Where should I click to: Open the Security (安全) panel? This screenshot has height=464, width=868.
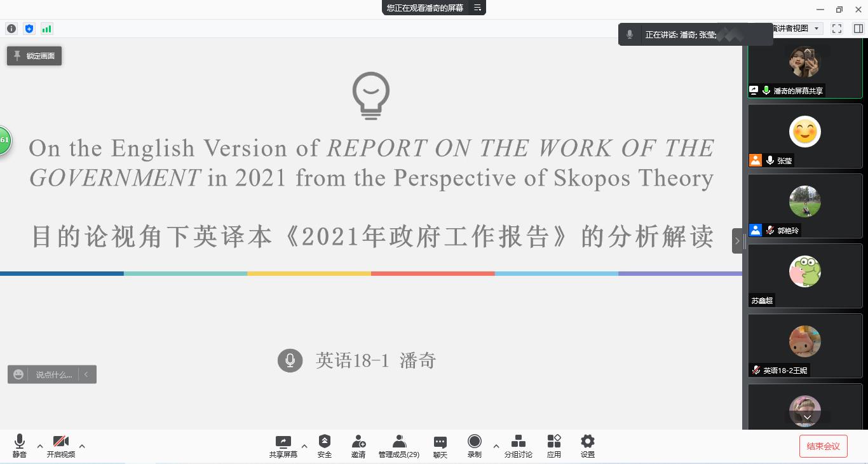325,446
